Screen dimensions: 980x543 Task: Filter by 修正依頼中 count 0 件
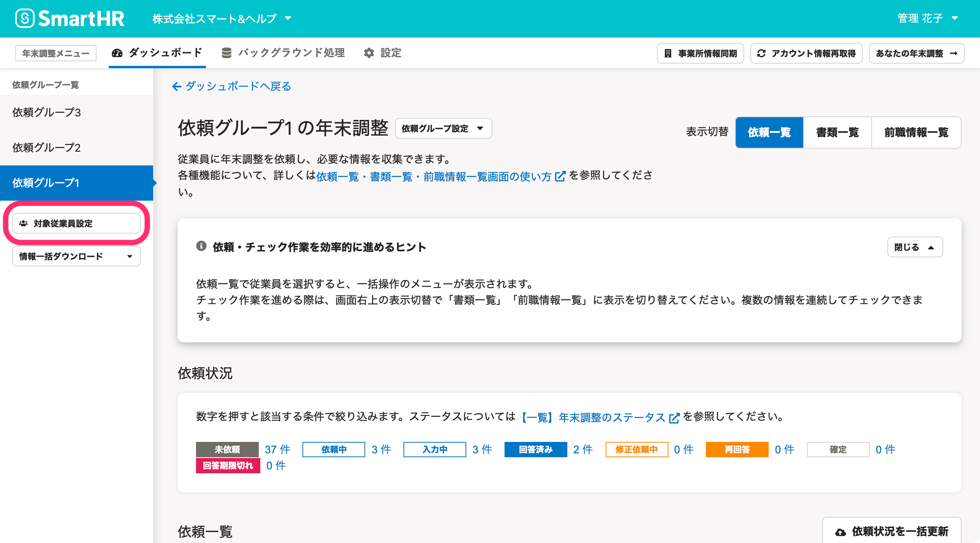point(684,450)
